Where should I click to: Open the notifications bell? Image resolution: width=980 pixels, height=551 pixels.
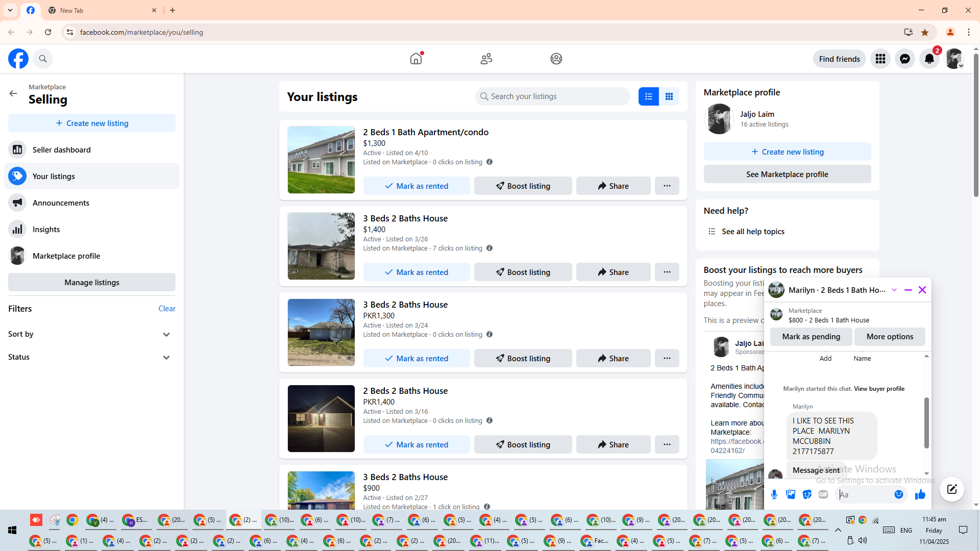coord(929,59)
